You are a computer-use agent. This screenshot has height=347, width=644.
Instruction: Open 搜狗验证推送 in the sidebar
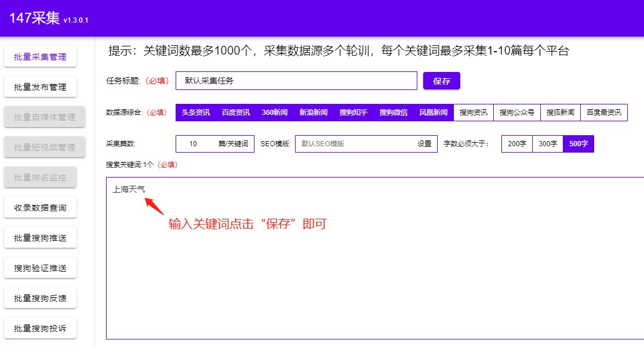coord(40,268)
